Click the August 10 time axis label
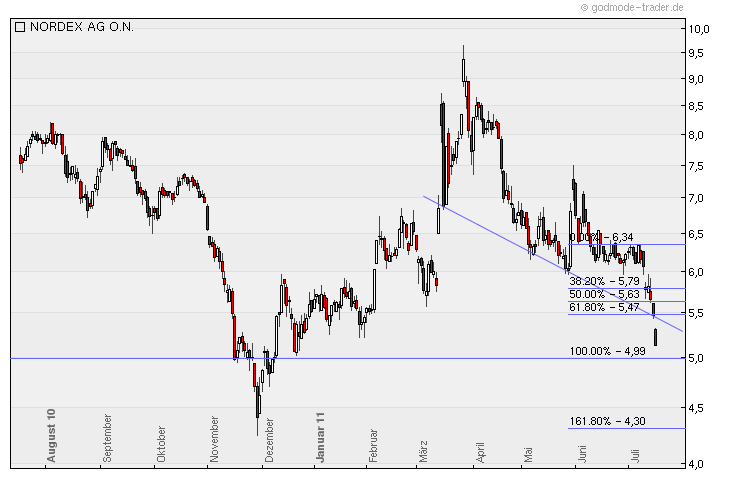The height and width of the screenshot is (481, 730). point(51,435)
